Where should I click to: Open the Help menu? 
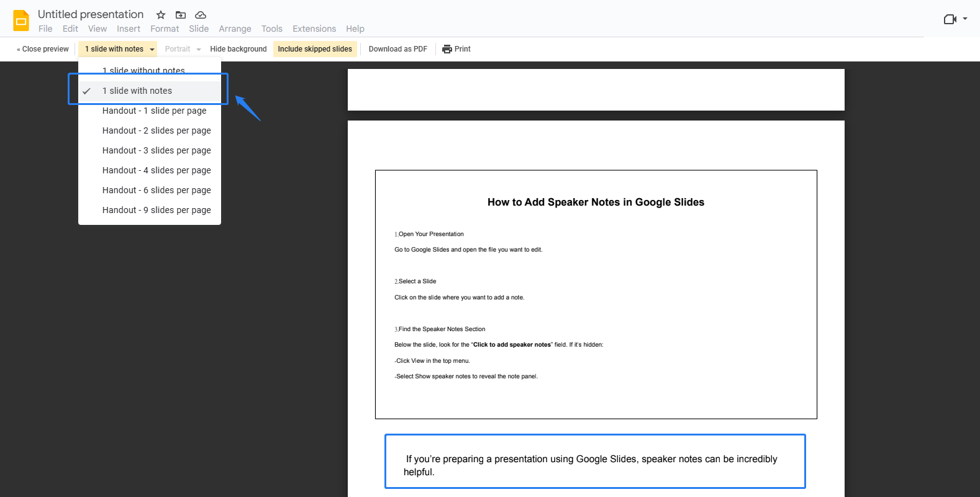coord(355,29)
